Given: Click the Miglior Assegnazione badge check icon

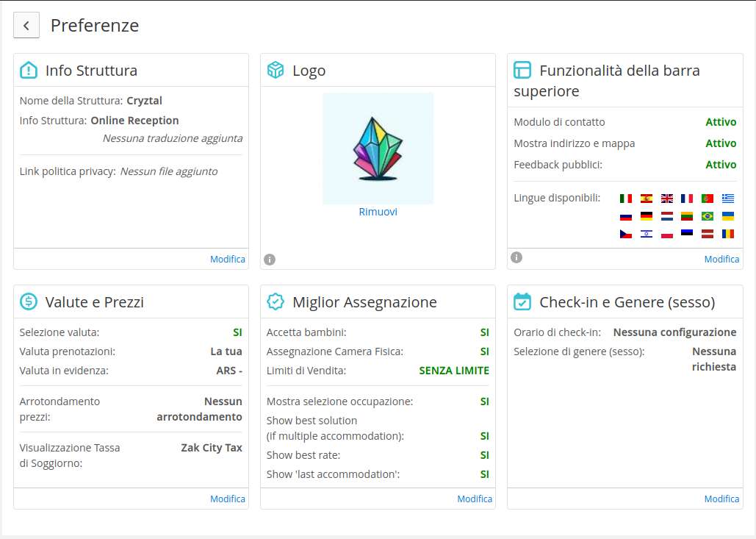Looking at the screenshot, I should pyautogui.click(x=276, y=301).
